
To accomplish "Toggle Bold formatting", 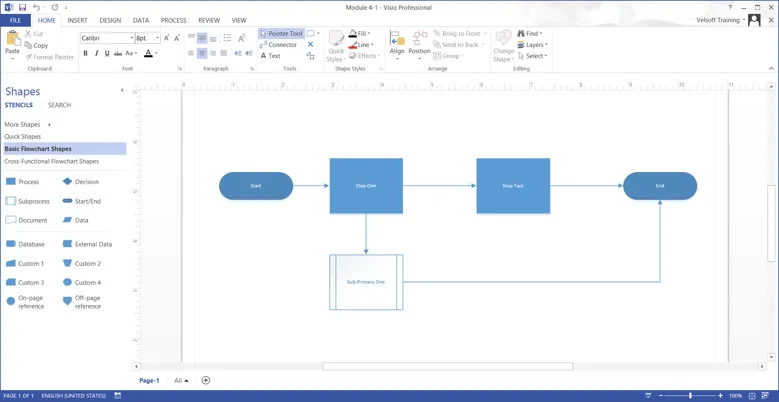I will [x=85, y=53].
